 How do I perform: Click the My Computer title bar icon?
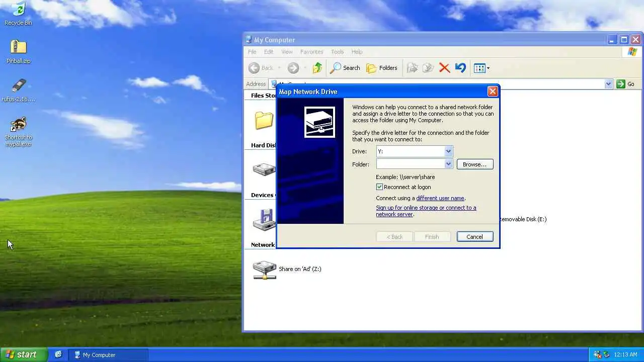click(249, 40)
